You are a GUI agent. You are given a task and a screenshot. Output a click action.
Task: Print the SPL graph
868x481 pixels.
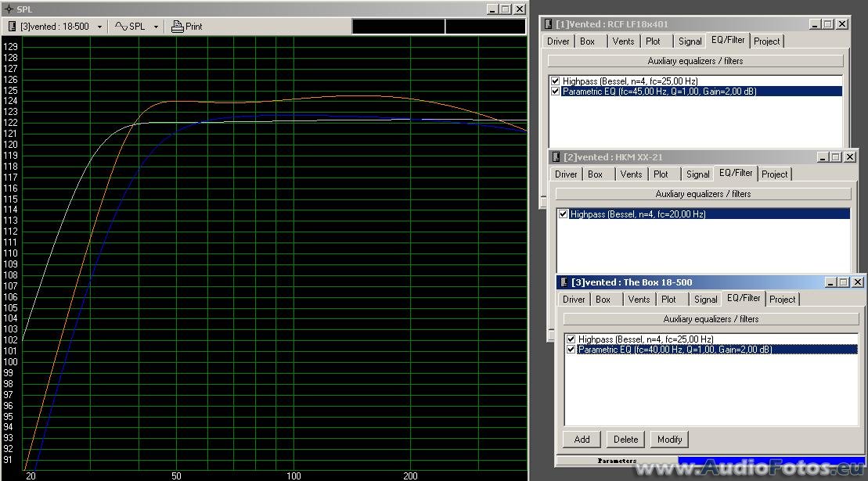pos(186,26)
